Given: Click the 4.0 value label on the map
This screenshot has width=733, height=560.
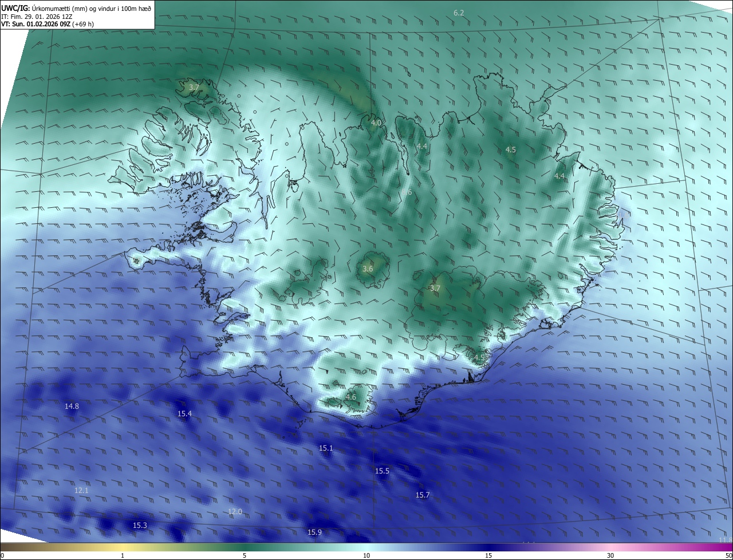Looking at the screenshot, I should coord(376,123).
